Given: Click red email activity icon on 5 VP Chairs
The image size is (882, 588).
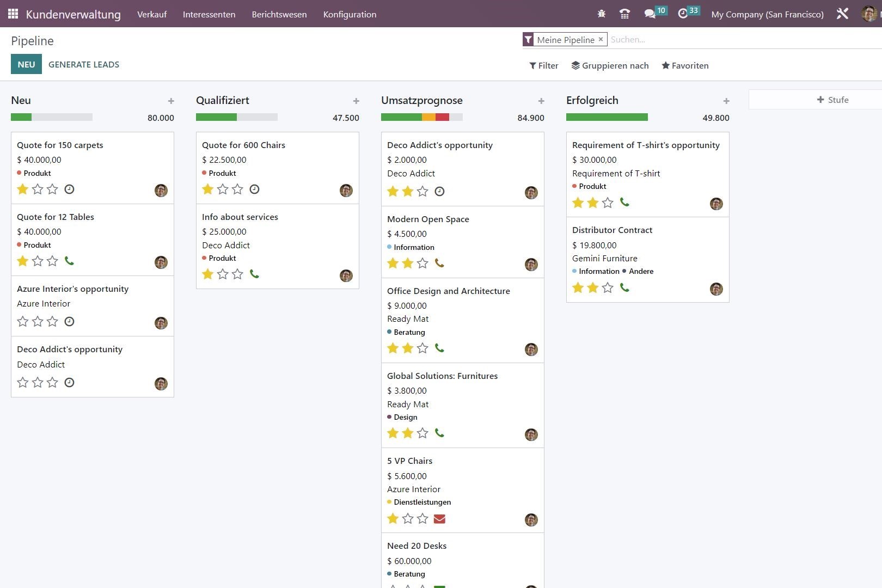Looking at the screenshot, I should coord(439,519).
